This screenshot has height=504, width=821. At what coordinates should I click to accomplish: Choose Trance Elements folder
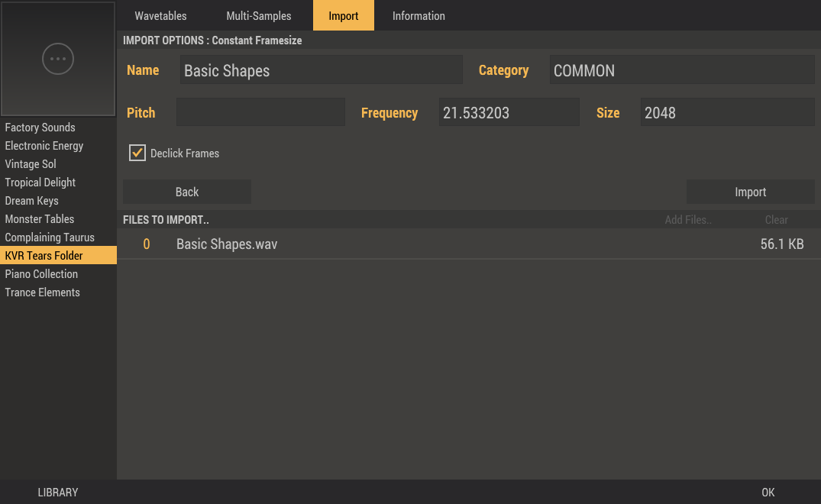[43, 292]
